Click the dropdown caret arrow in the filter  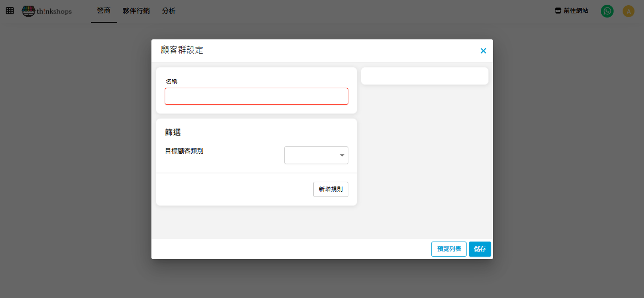click(x=342, y=155)
